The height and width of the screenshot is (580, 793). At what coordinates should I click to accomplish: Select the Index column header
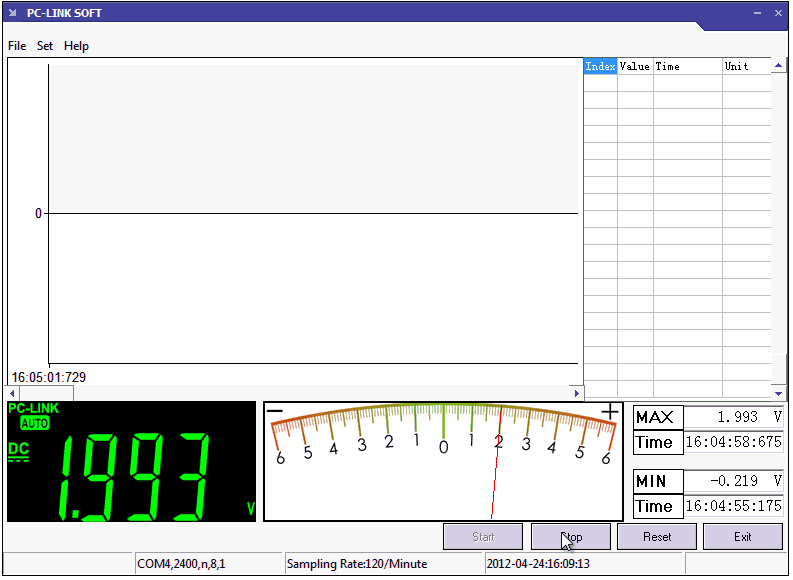600,66
